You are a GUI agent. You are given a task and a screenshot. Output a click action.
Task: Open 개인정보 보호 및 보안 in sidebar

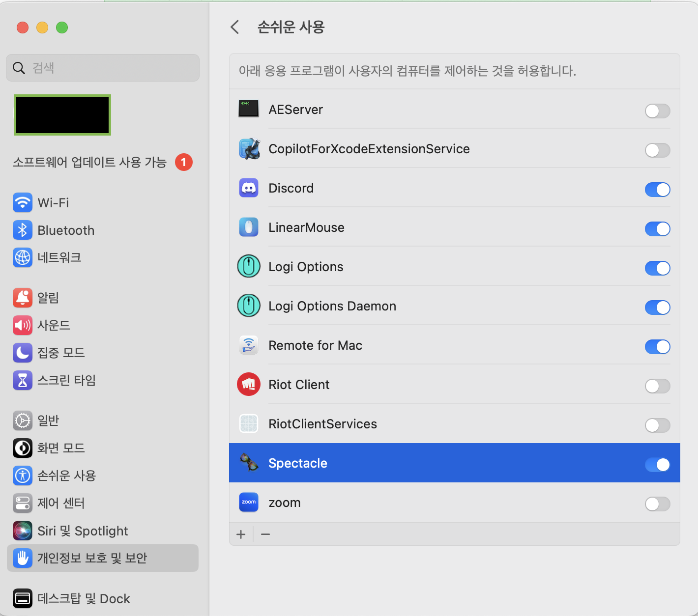(103, 558)
